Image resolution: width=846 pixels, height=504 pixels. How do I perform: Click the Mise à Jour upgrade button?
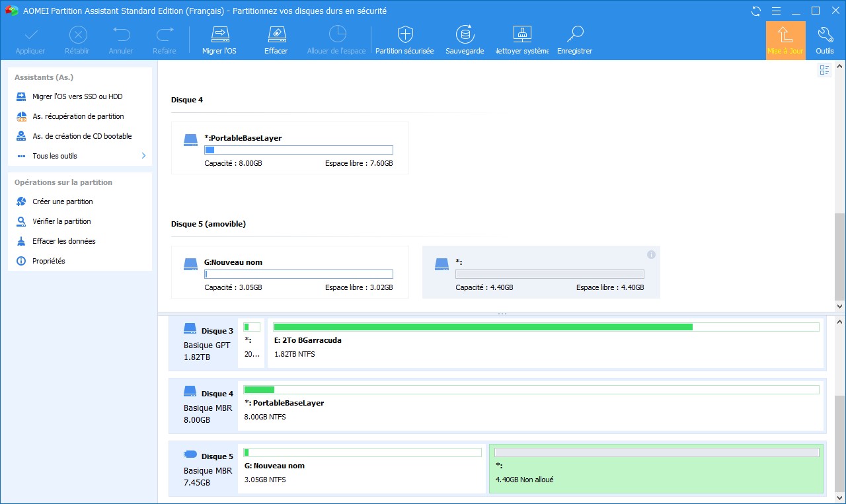(785, 40)
